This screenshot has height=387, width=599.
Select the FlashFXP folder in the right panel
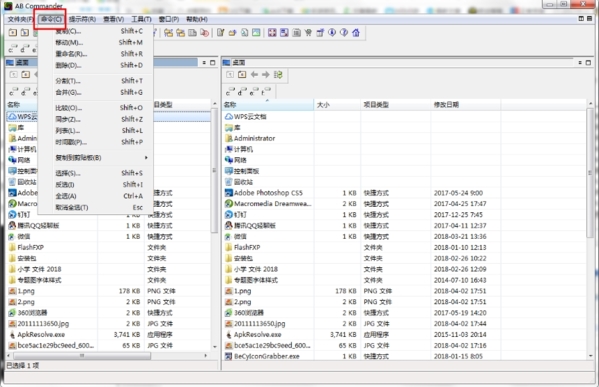tap(247, 247)
